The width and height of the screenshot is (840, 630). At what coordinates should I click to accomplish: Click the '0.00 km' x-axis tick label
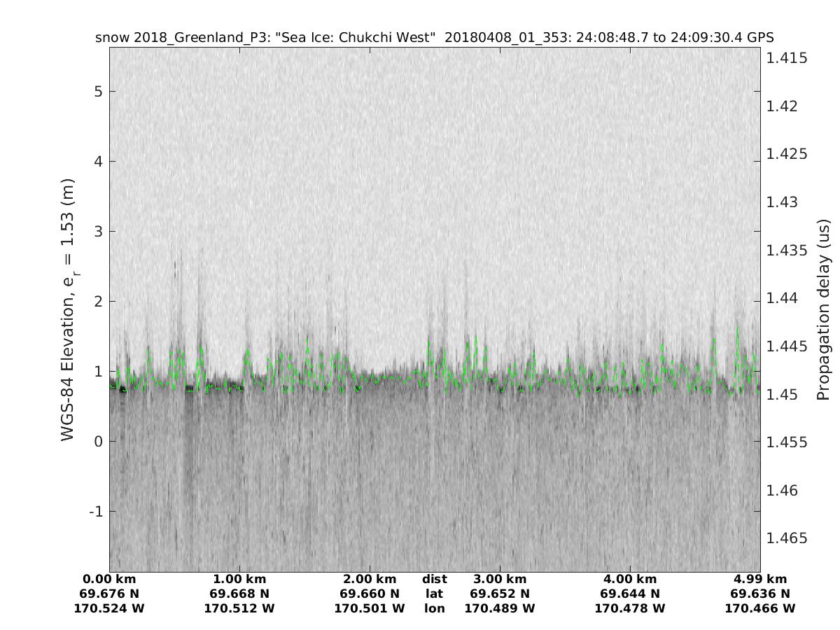(109, 579)
